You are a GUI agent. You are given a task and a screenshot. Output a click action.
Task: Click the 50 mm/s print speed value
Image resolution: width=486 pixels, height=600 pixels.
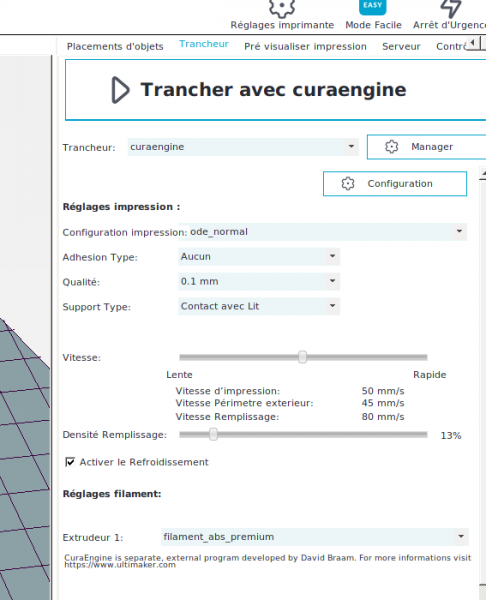[383, 391]
